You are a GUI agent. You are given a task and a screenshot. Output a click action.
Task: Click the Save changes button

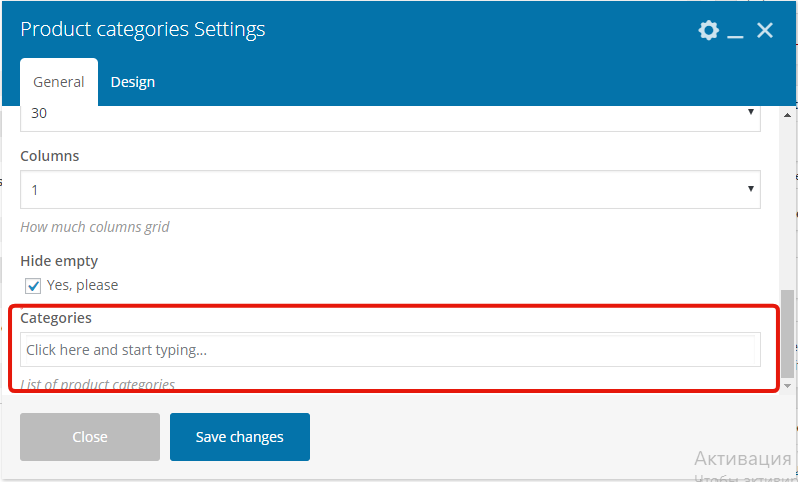tap(239, 437)
